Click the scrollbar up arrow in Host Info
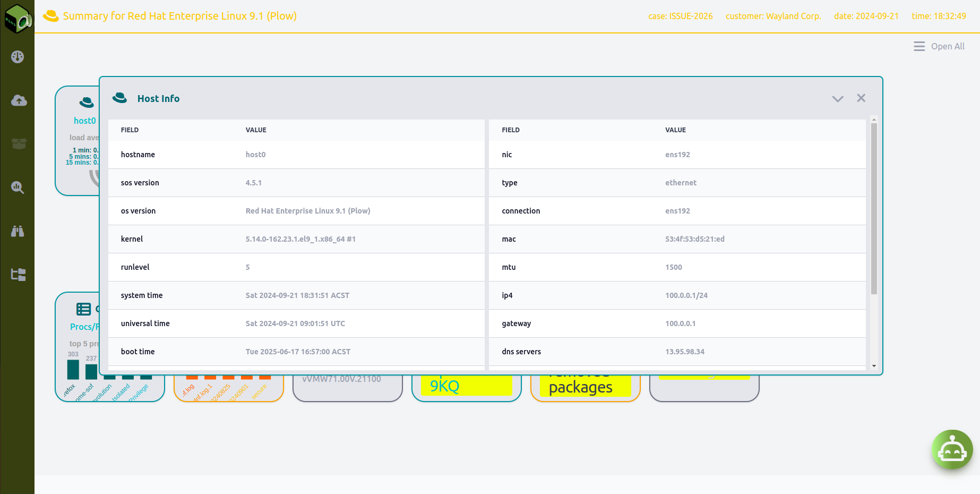 point(874,120)
